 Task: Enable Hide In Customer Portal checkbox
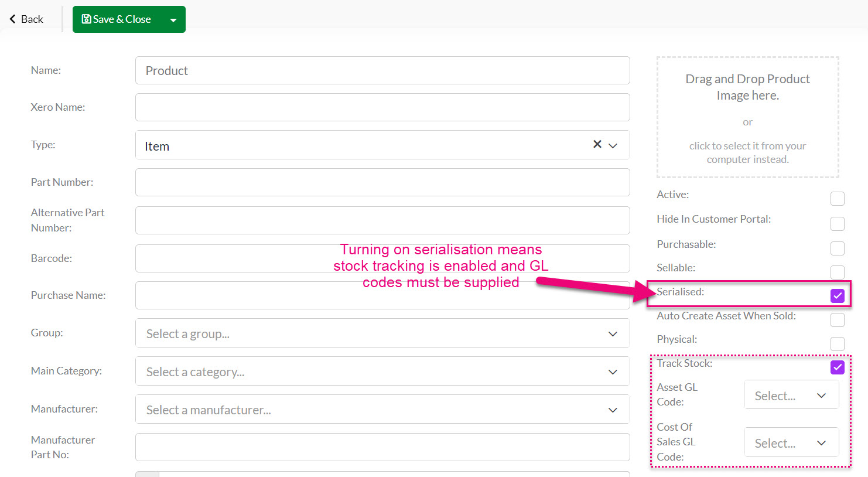838,224
